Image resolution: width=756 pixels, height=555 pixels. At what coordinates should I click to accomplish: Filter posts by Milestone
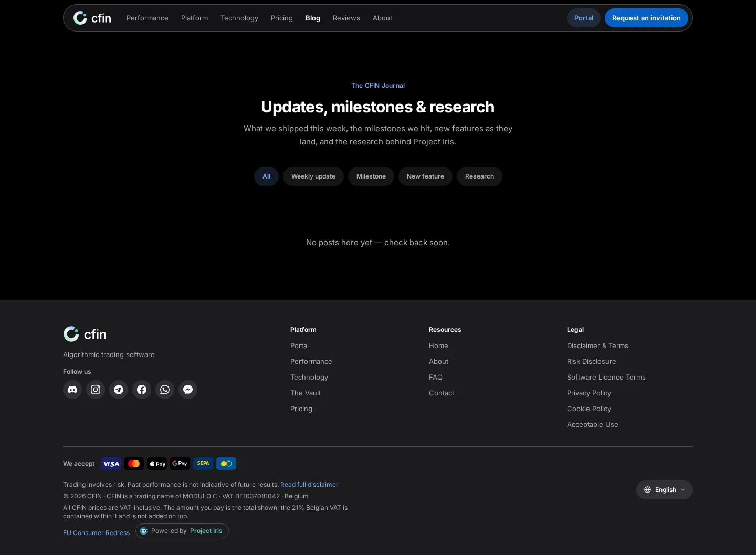pyautogui.click(x=371, y=176)
